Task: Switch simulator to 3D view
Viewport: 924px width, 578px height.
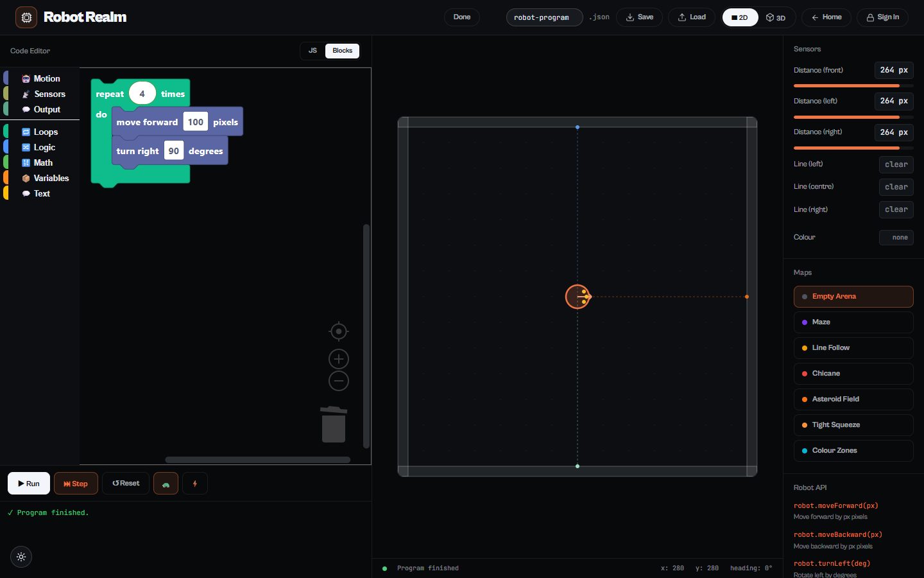Action: coord(776,17)
